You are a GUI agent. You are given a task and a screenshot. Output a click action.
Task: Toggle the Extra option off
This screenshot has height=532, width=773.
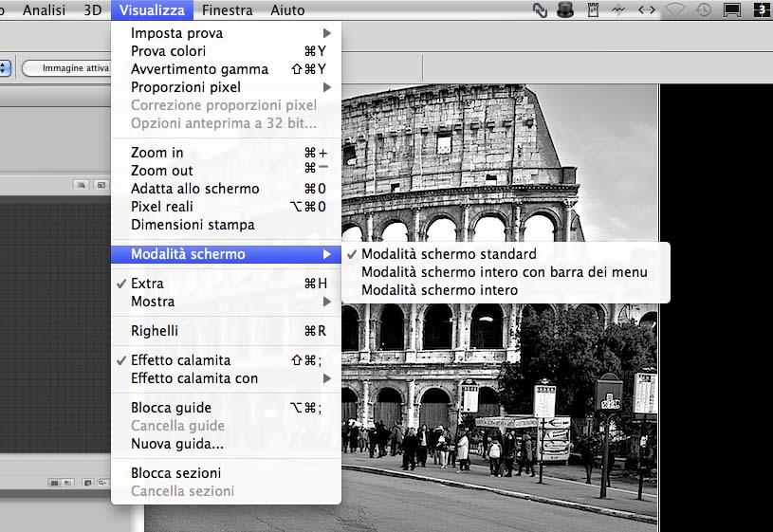coord(227,284)
